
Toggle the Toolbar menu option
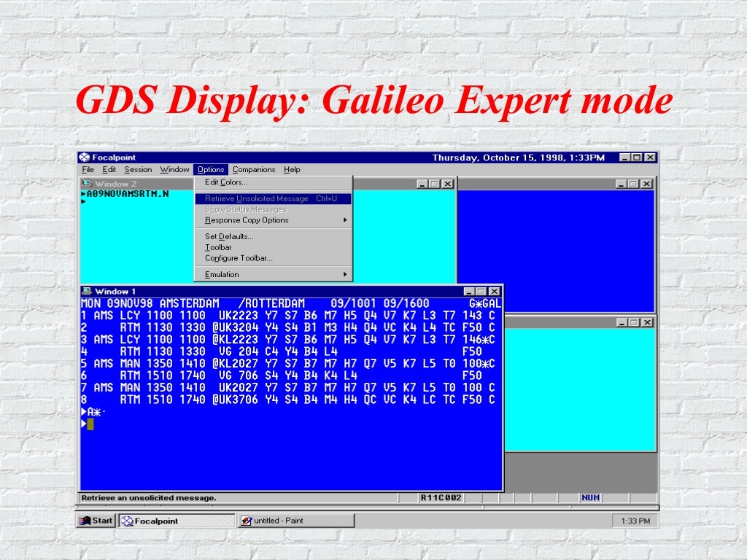273,247
